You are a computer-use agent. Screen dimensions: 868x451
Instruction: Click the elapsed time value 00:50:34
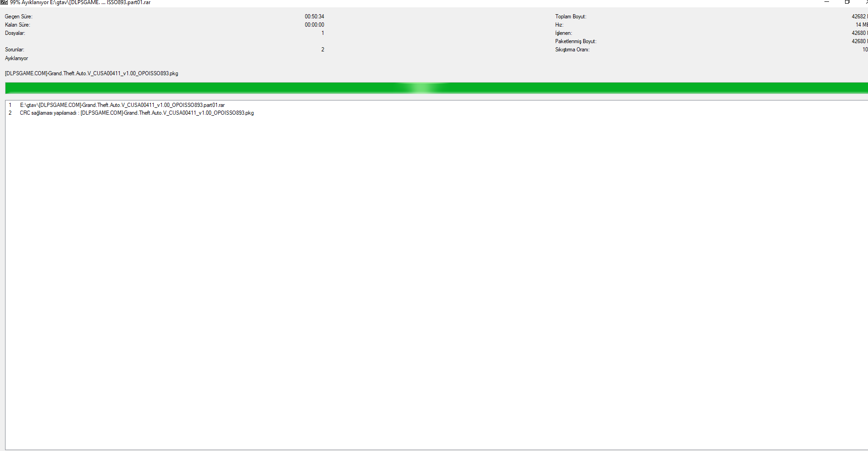point(314,17)
